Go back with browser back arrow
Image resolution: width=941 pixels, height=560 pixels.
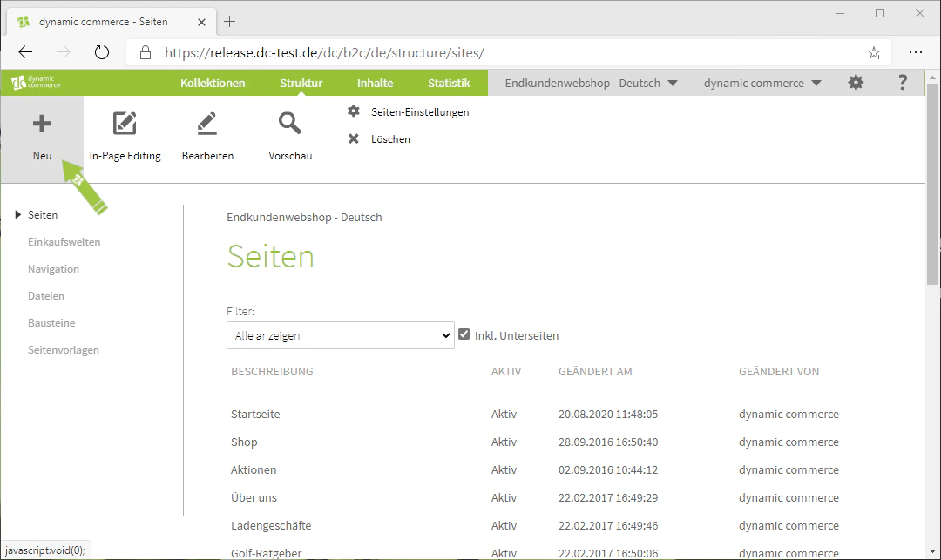[25, 53]
